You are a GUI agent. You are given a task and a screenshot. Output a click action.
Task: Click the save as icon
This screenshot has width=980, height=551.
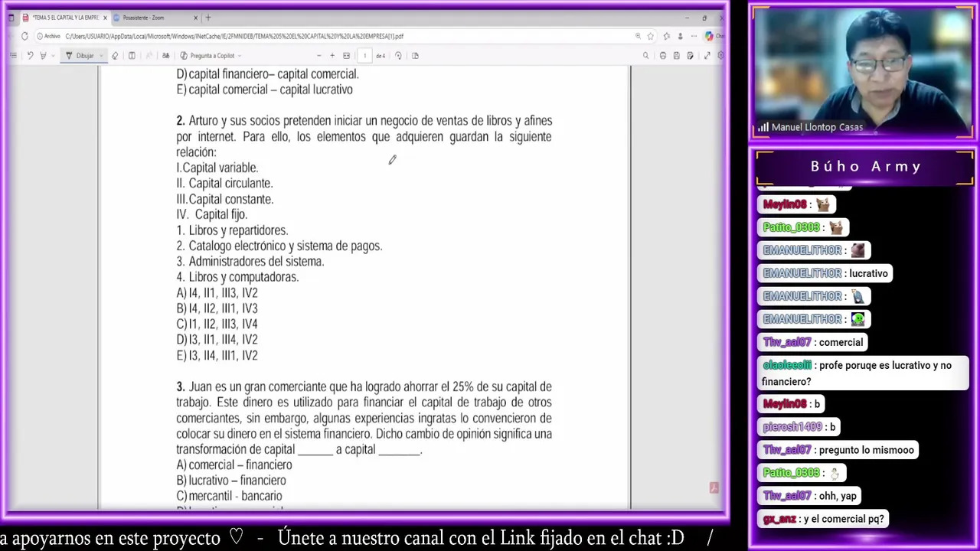click(690, 55)
